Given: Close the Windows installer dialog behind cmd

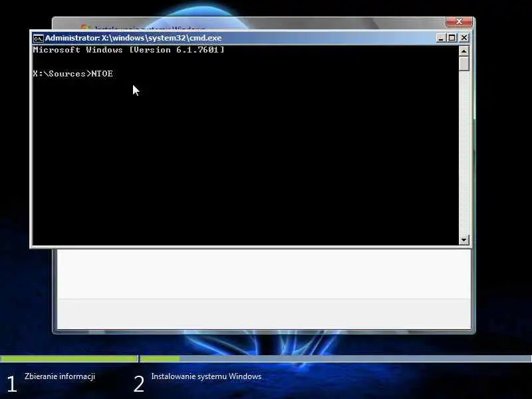Looking at the screenshot, I should coord(459,22).
